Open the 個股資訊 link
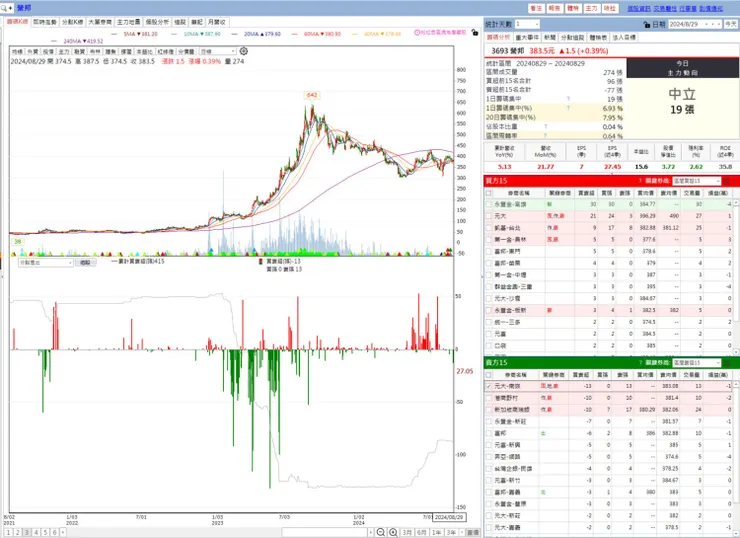The image size is (740, 538). click(x=639, y=8)
